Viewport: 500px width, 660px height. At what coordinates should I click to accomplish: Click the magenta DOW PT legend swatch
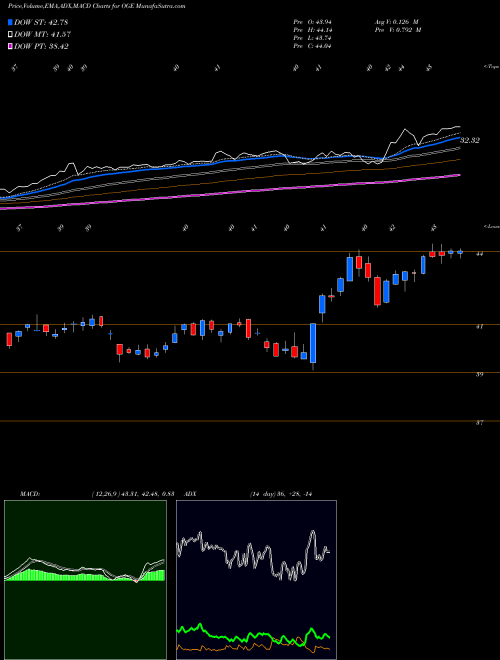[11, 46]
